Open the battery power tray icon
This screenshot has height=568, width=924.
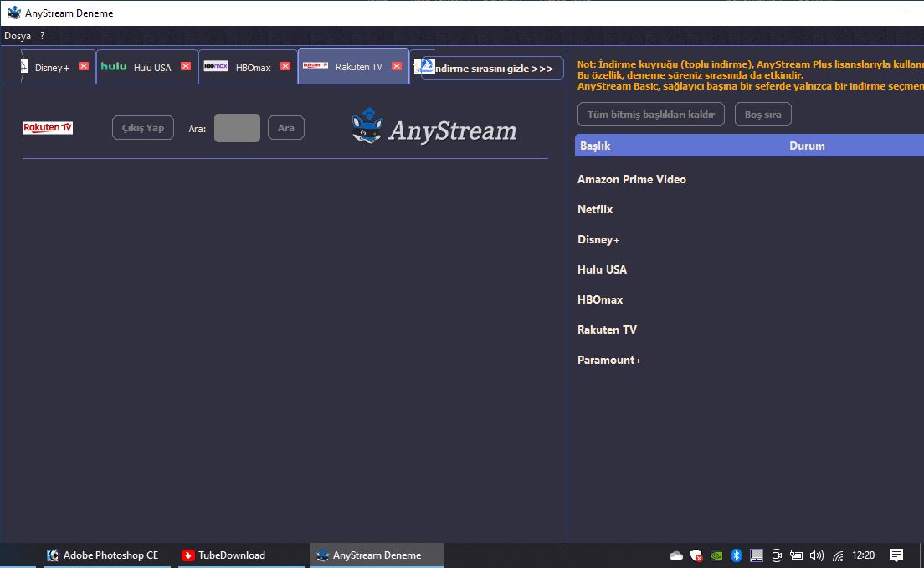(797, 555)
